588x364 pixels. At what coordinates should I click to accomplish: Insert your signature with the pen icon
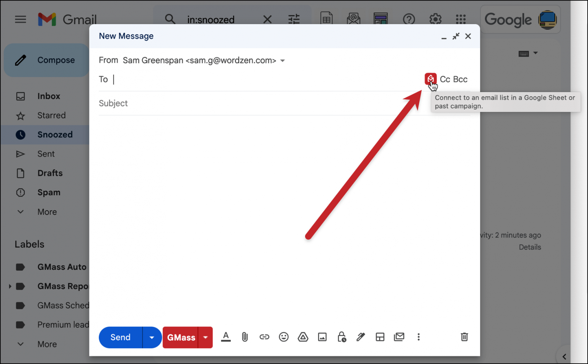coord(361,337)
